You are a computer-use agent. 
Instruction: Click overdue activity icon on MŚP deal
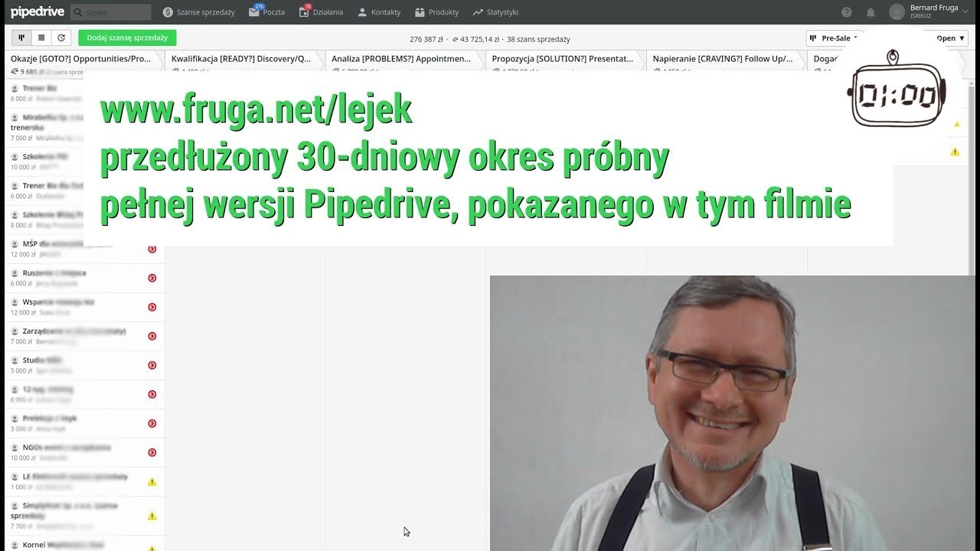(x=152, y=249)
